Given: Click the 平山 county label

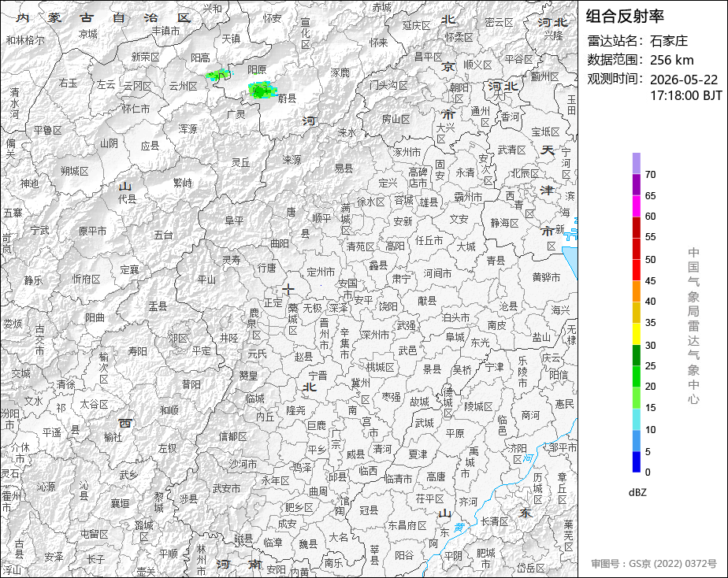Looking at the screenshot, I should pos(206,280).
